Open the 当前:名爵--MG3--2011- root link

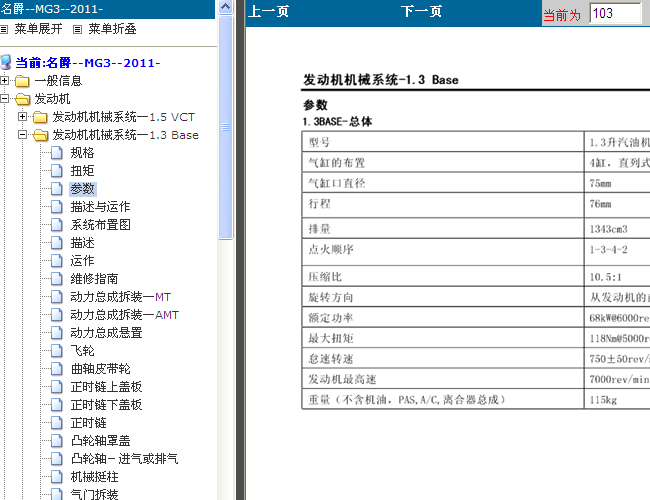(x=88, y=63)
